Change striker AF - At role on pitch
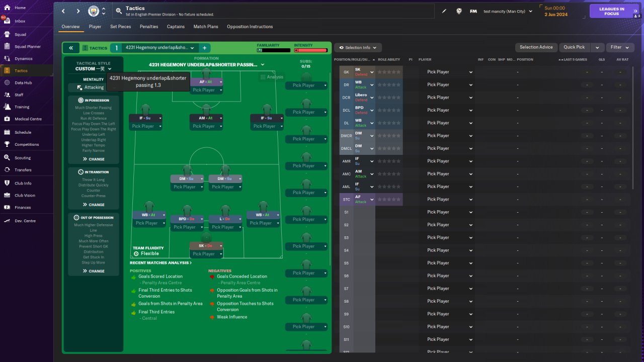This screenshot has height=362, width=644. [x=206, y=81]
